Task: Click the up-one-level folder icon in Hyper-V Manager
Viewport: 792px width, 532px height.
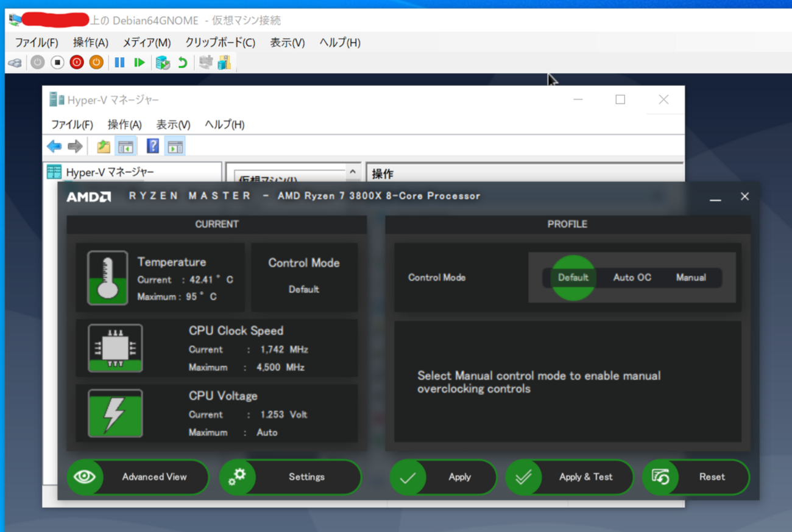Action: pyautogui.click(x=104, y=146)
